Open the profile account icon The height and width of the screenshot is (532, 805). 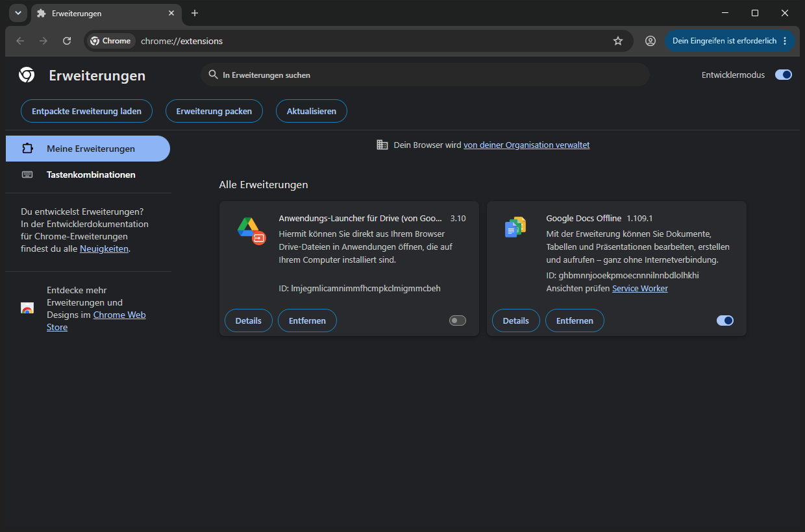pyautogui.click(x=650, y=41)
